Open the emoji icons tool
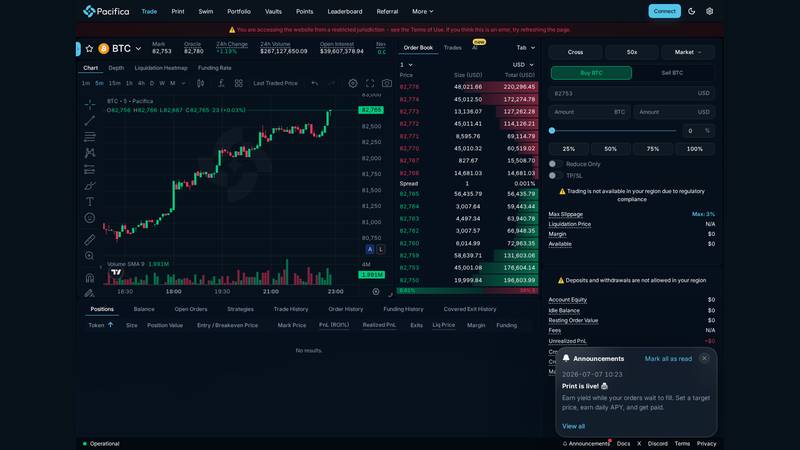Image resolution: width=800 pixels, height=450 pixels. [x=90, y=218]
